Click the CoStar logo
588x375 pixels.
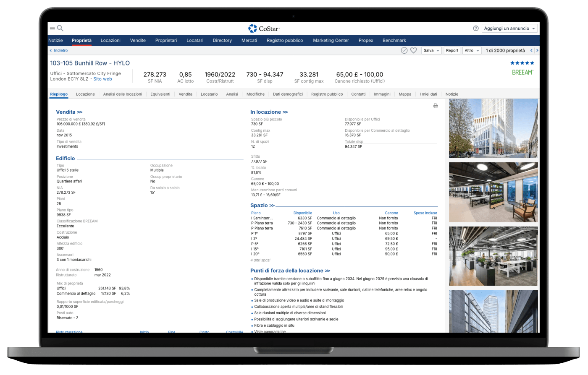click(264, 29)
